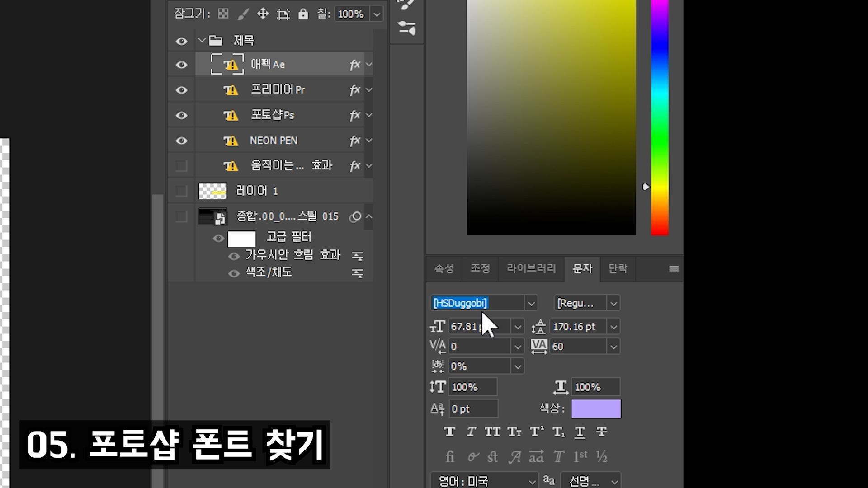Open the brush settings panel icon

406,28
